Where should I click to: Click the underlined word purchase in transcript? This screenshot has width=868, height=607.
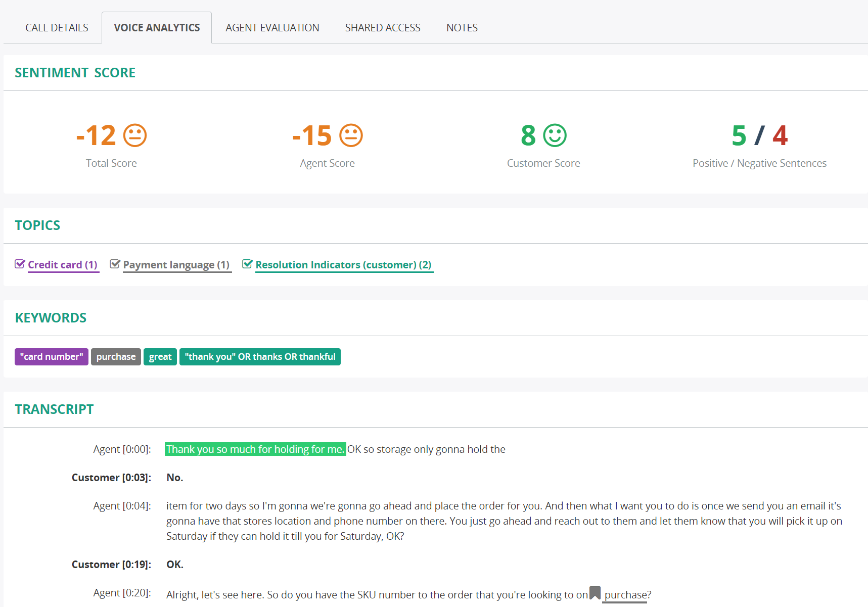tap(626, 595)
